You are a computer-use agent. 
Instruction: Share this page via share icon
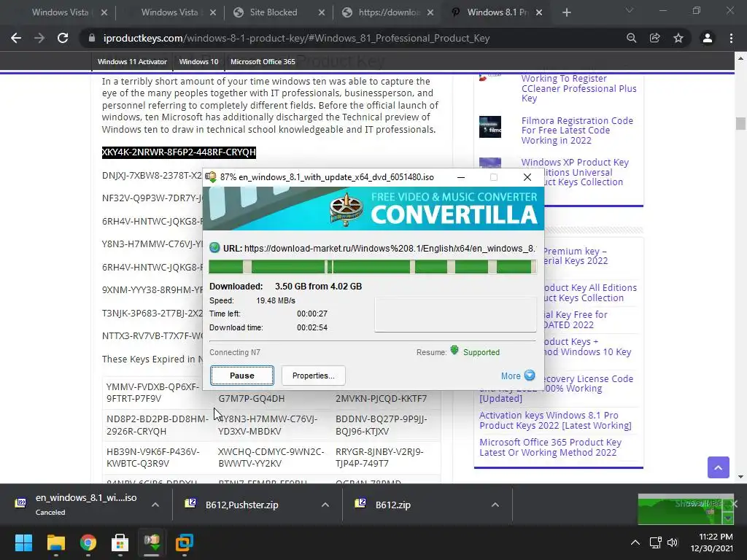click(654, 38)
